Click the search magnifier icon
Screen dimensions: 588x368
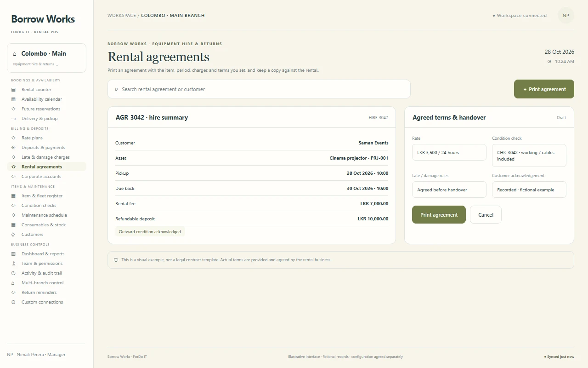tap(116, 89)
